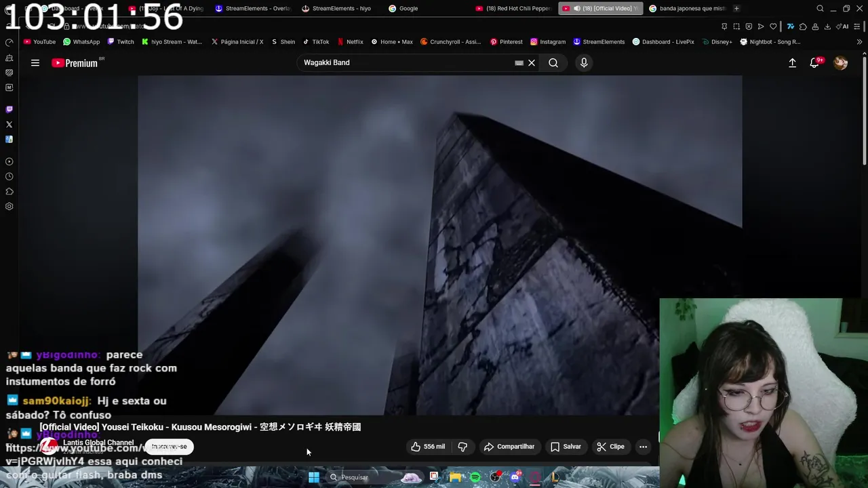Open the Disney+ bookmark
The image size is (868, 488).
coord(717,42)
